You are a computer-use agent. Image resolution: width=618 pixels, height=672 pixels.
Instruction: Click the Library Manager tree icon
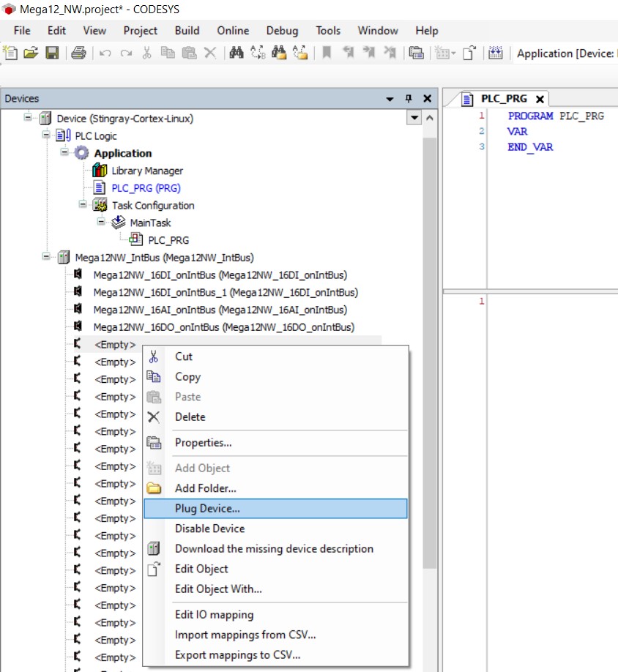(100, 171)
